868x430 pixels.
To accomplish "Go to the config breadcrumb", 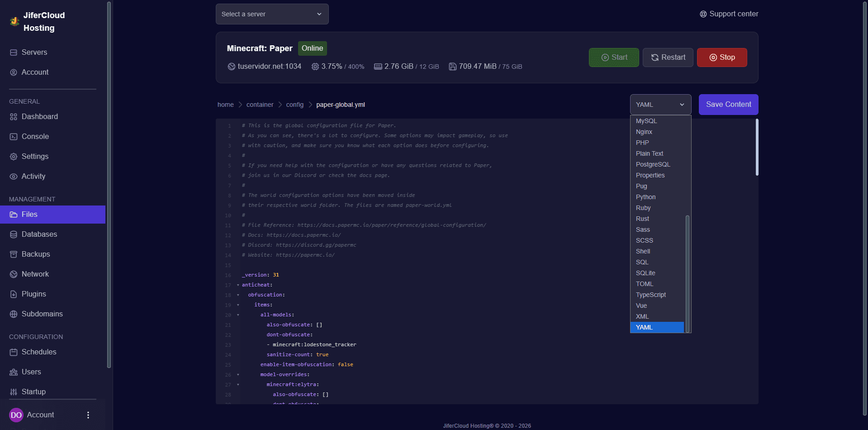I will click(x=295, y=105).
